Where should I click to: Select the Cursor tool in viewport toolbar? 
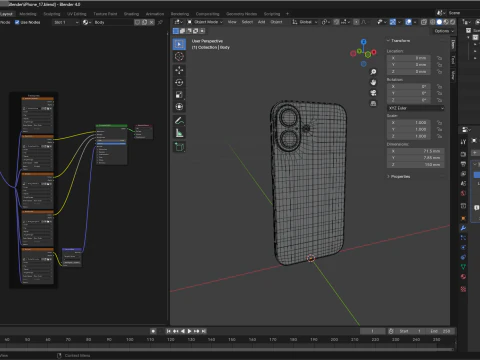tap(179, 57)
